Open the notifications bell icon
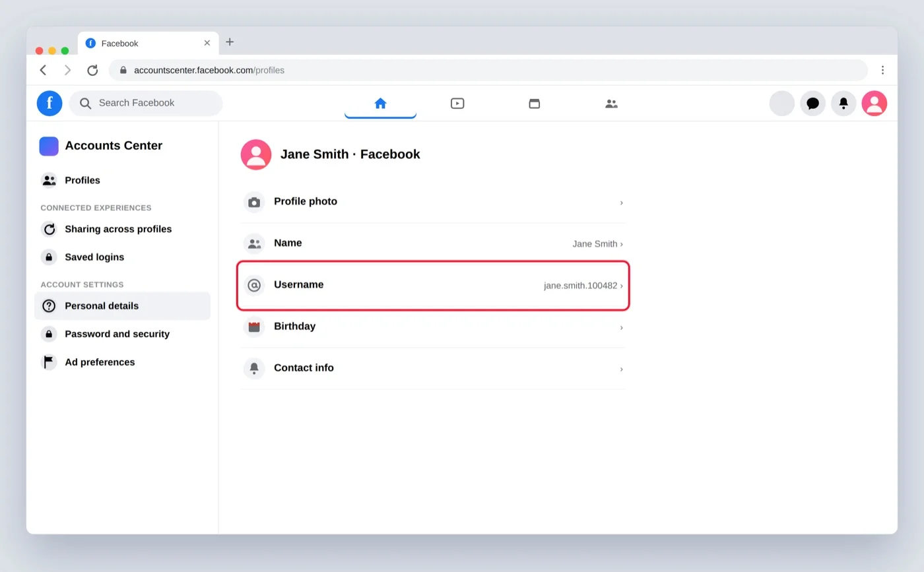This screenshot has height=572, width=924. click(843, 103)
